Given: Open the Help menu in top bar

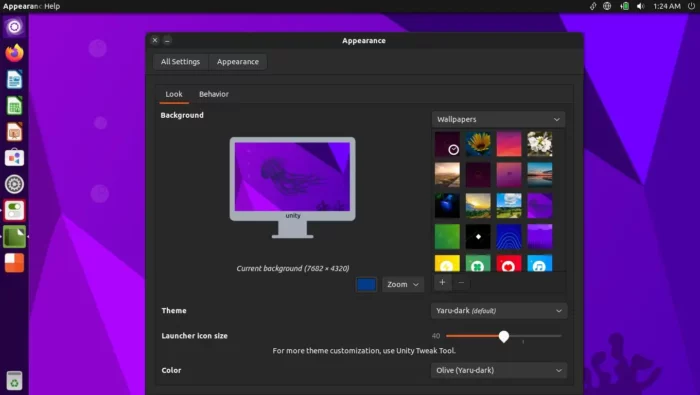Looking at the screenshot, I should (52, 6).
